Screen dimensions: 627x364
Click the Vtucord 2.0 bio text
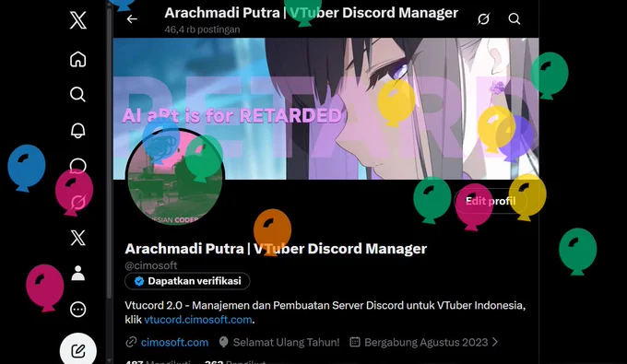[x=325, y=312]
